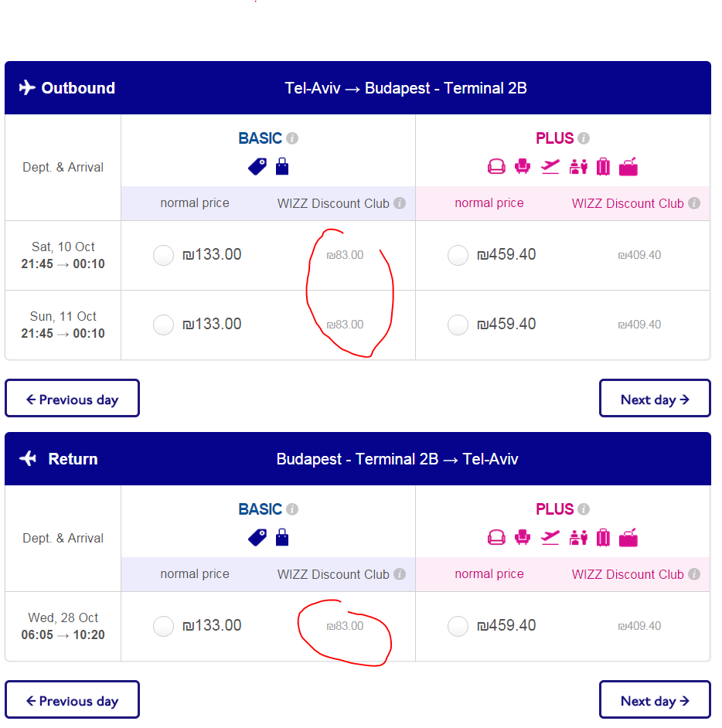Select Sat 10 Oct PLUS ₪459.40 fare
Screen dimensions: 722x728
pos(458,255)
